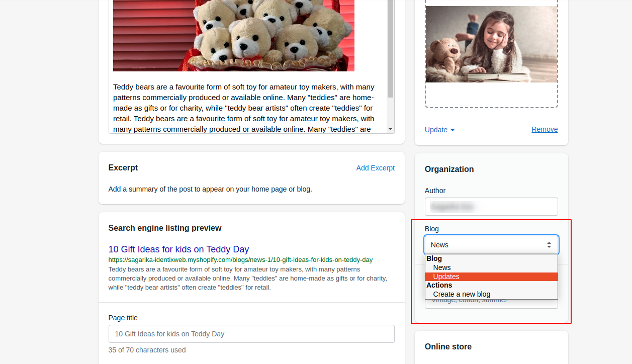Click the Page title input field
This screenshot has height=364, width=632.
(251, 334)
